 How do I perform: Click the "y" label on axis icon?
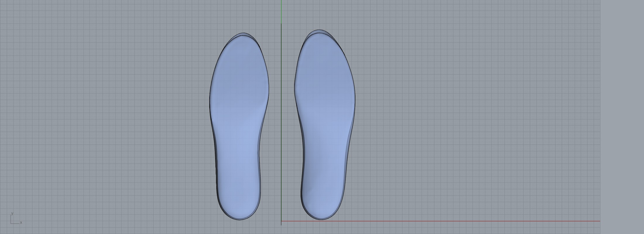pos(12,213)
